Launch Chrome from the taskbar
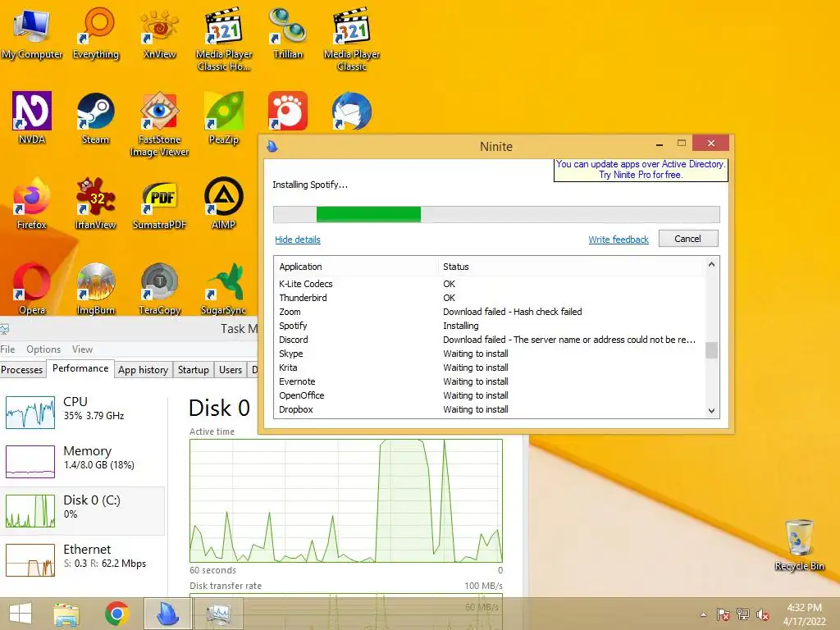The width and height of the screenshot is (840, 630). [x=116, y=614]
